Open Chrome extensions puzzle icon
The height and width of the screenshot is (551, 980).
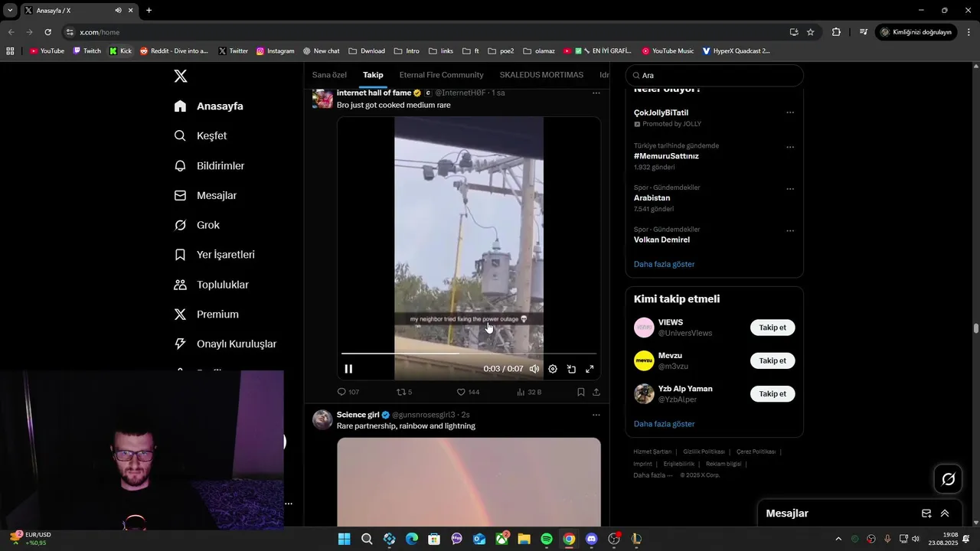point(836,32)
